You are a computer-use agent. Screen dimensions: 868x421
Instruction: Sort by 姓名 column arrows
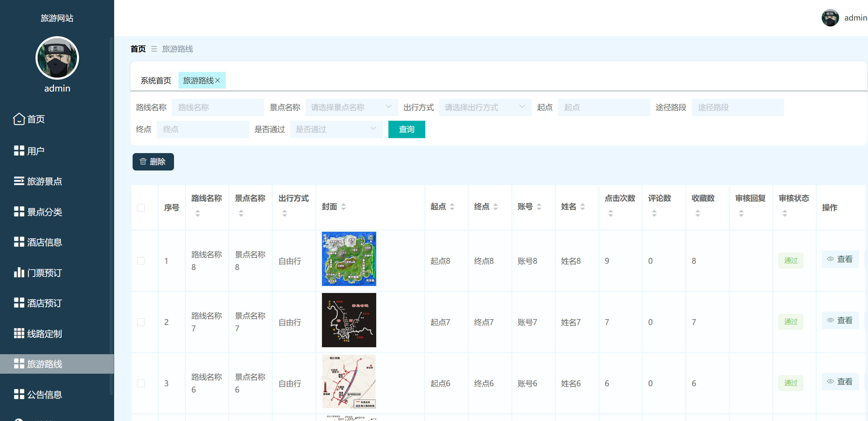[583, 207]
